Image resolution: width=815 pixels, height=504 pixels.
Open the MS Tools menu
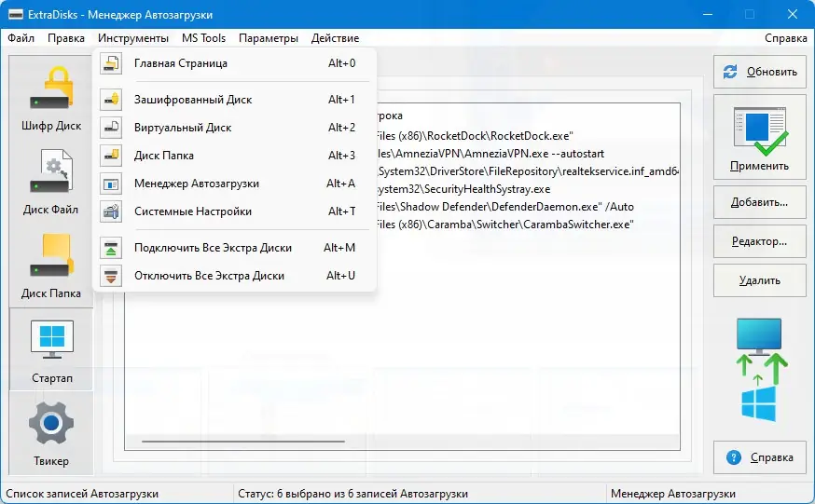click(x=203, y=38)
